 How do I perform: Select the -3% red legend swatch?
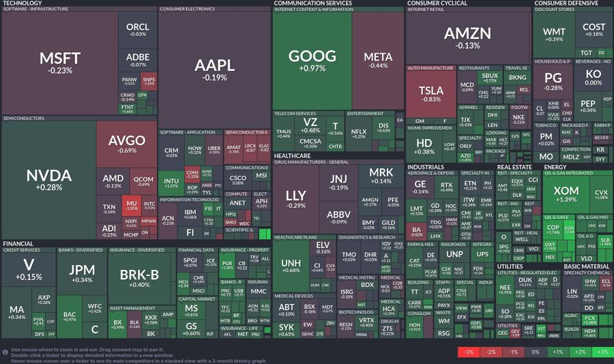[x=468, y=352]
